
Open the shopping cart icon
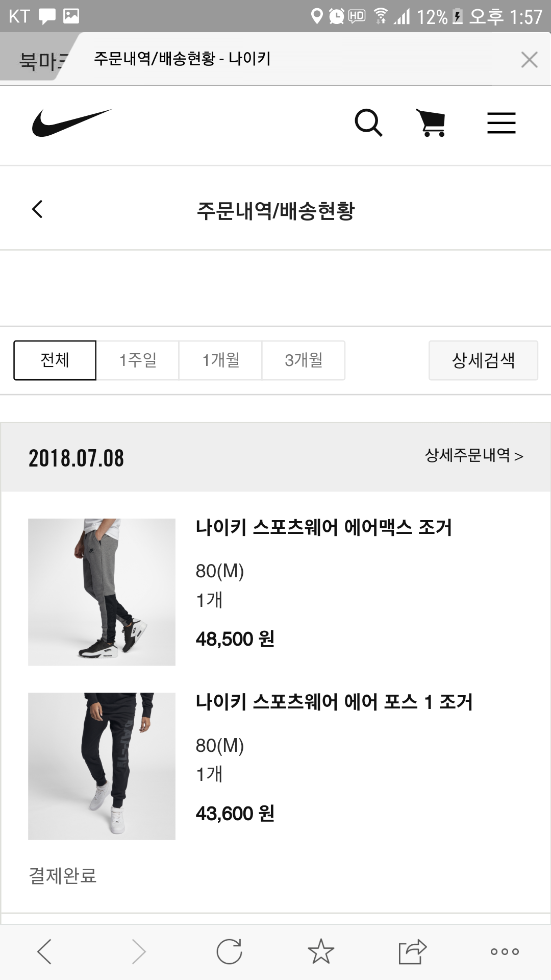pyautogui.click(x=432, y=123)
